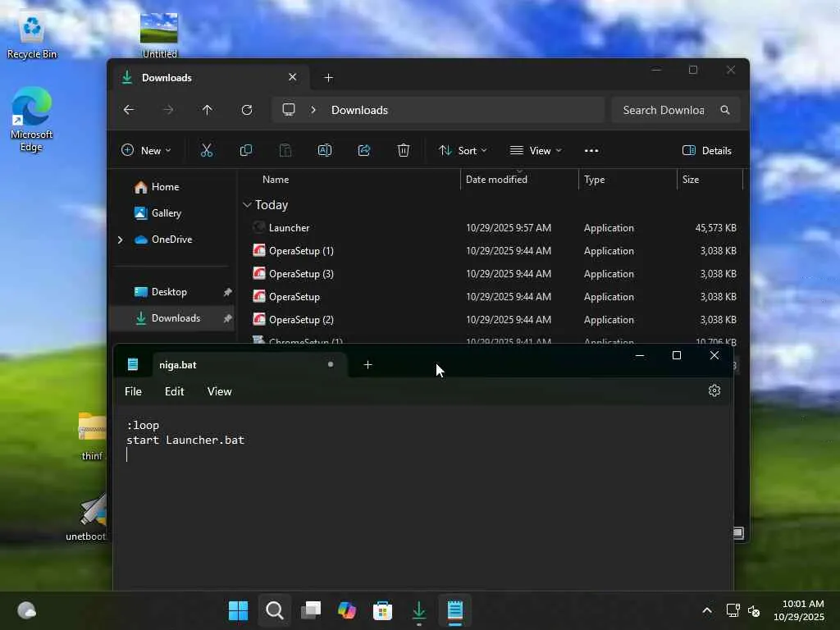Click the Cut icon in Explorer toolbar
Viewport: 840px width, 630px height.
click(x=206, y=151)
